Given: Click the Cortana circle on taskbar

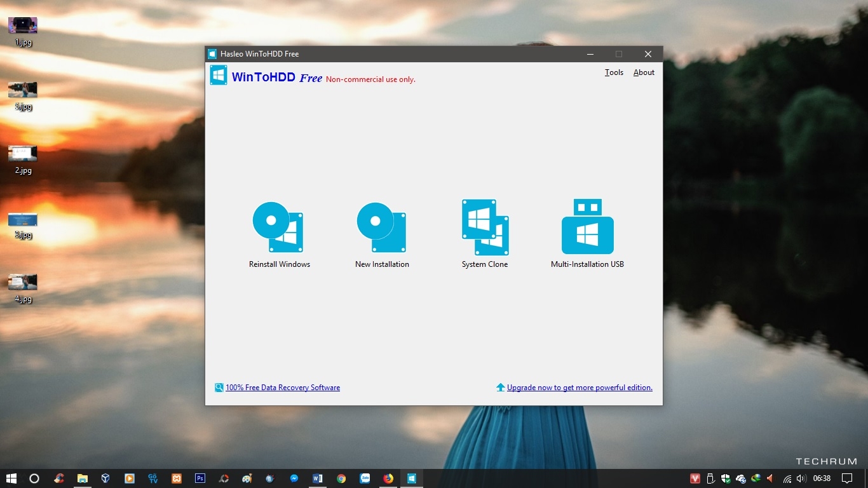Looking at the screenshot, I should 34,478.
